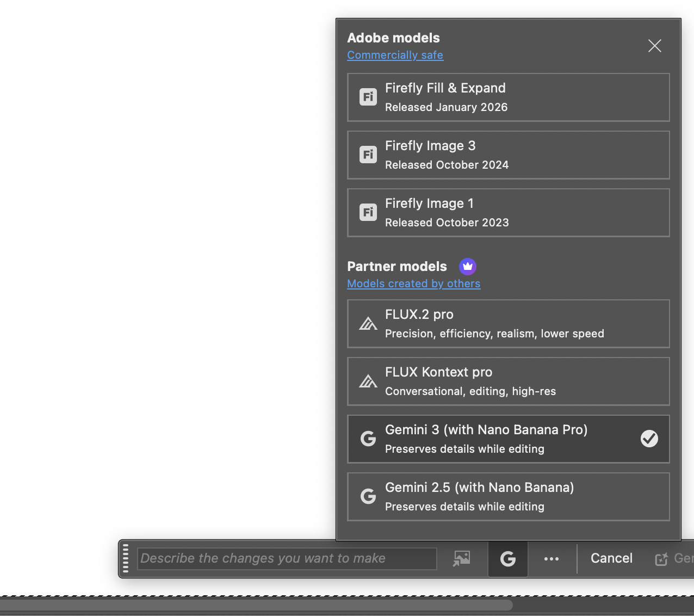
Task: Choose the FLUX.2 pro model
Action: (x=509, y=324)
